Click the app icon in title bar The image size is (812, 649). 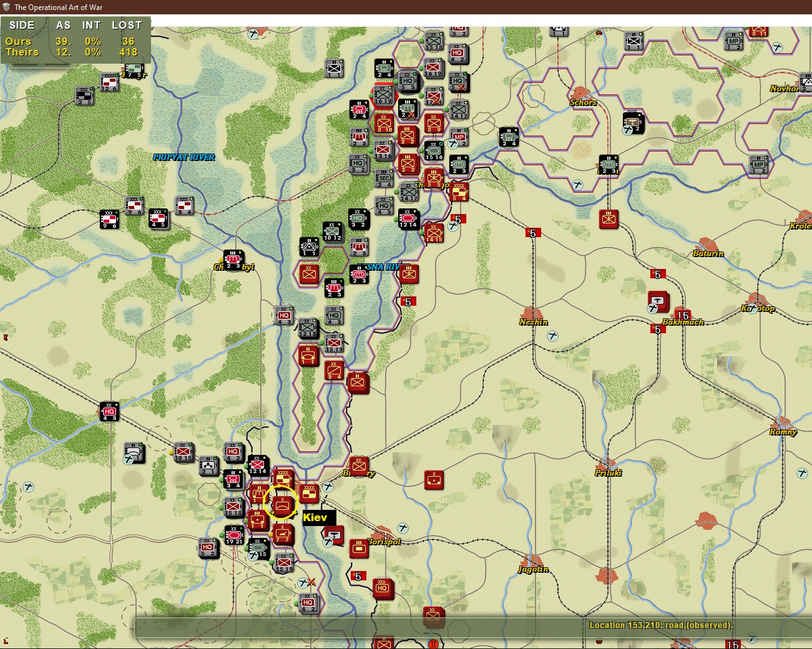[7, 7]
